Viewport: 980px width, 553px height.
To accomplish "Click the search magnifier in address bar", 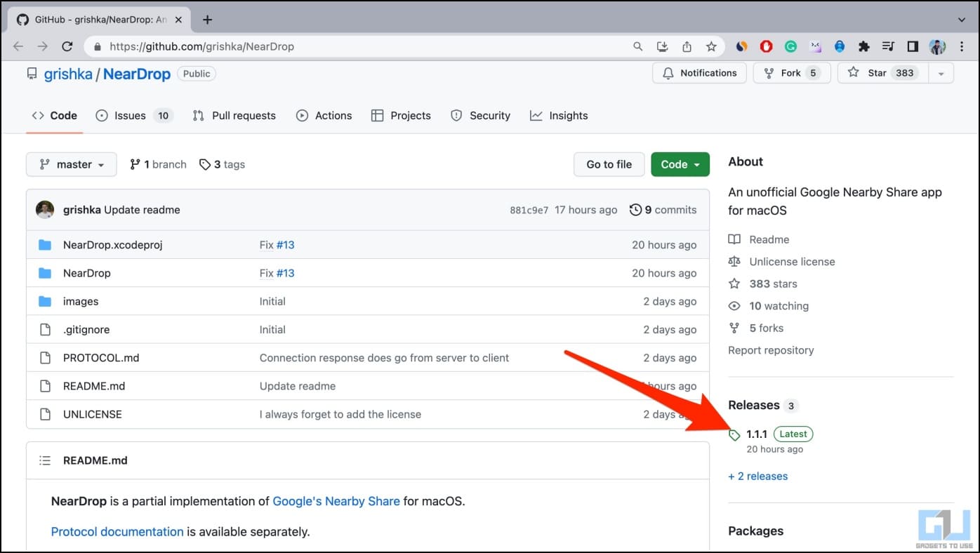I will point(637,46).
